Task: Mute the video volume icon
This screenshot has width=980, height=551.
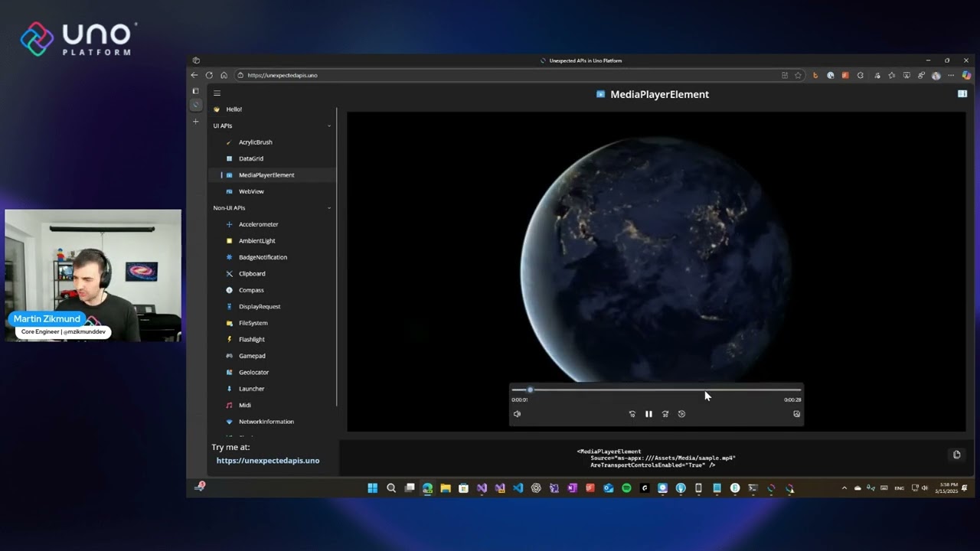Action: (x=517, y=414)
